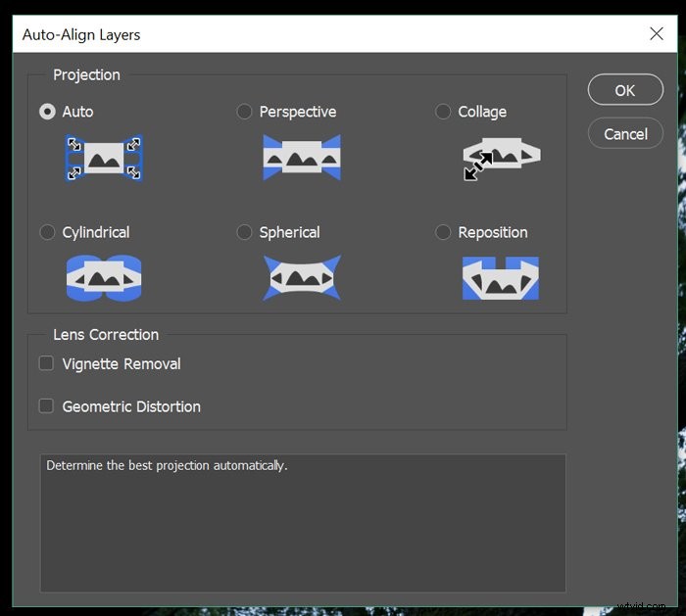Choose the Reposition radio button
The width and height of the screenshot is (686, 616).
tap(443, 232)
